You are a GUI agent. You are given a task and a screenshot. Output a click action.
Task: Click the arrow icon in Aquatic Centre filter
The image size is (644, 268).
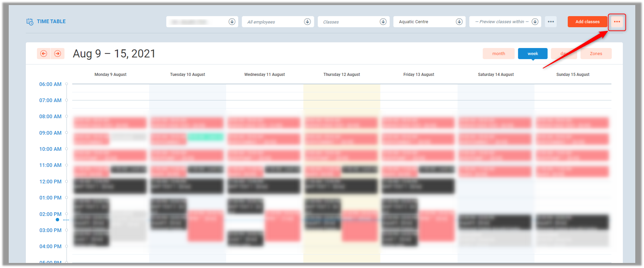[459, 22]
